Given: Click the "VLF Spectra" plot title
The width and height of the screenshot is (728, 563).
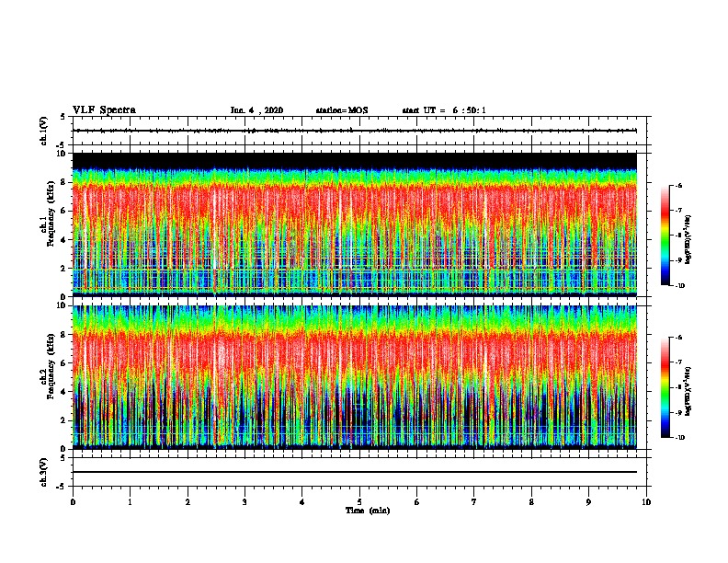Looking at the screenshot, I should 104,109.
